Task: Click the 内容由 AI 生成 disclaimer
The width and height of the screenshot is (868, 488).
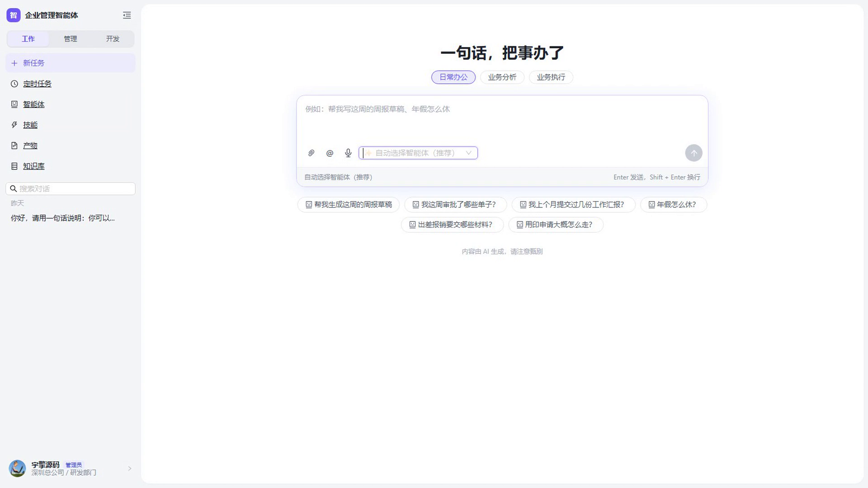Action: [502, 252]
